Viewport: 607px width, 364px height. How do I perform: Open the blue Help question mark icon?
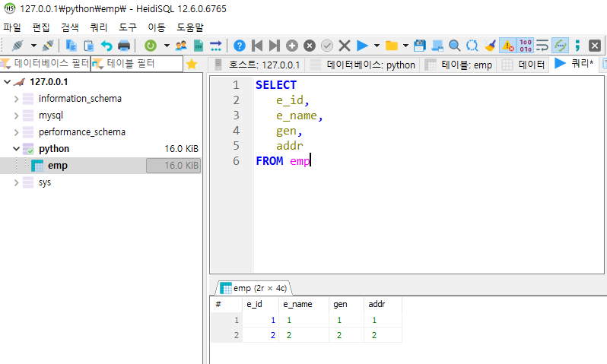pos(240,46)
